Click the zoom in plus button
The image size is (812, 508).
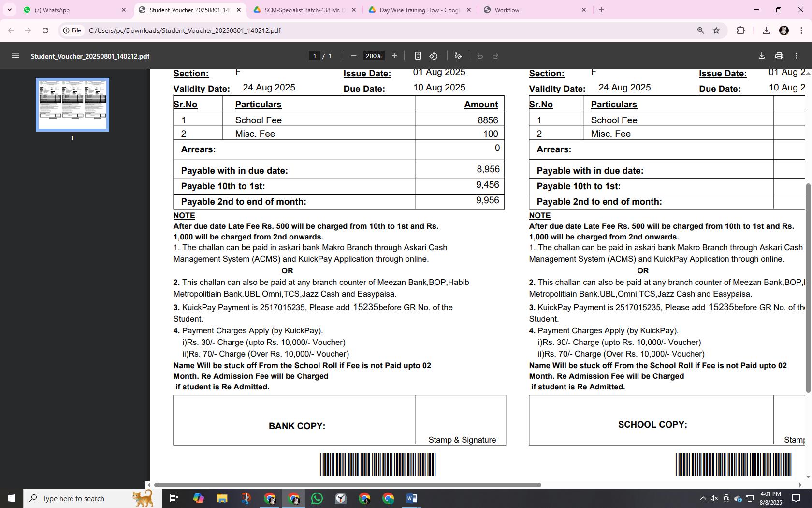(x=394, y=56)
